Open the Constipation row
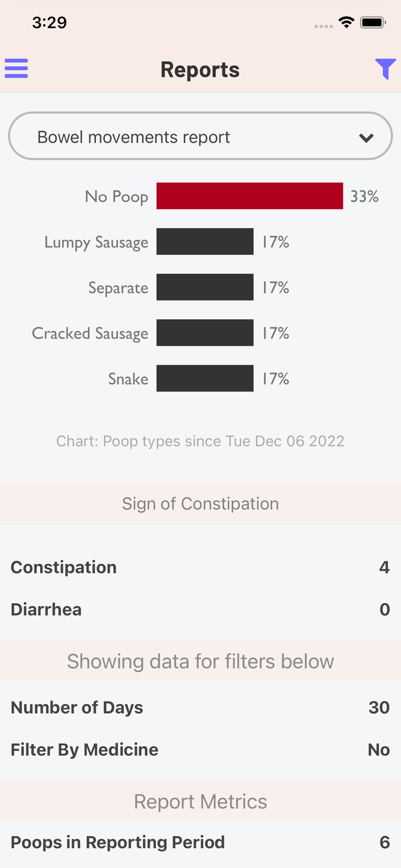The height and width of the screenshot is (868, 401). tap(200, 567)
